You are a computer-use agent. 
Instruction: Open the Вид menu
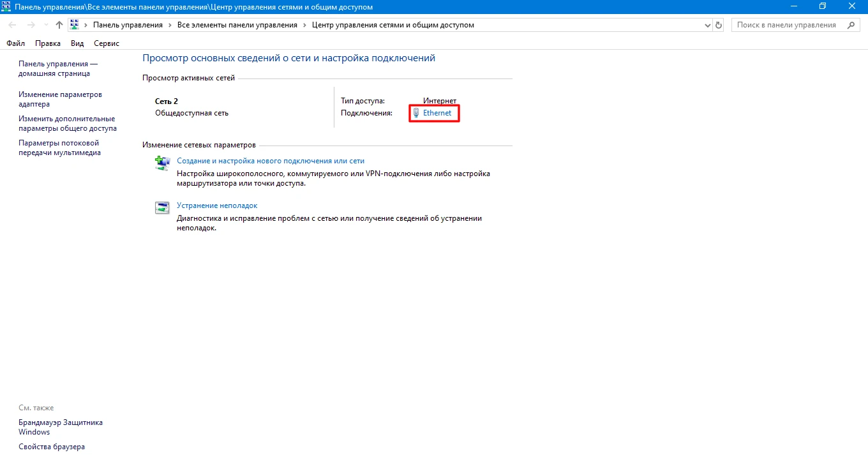tap(77, 43)
